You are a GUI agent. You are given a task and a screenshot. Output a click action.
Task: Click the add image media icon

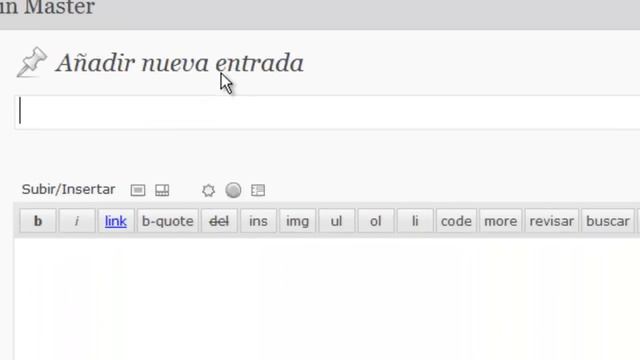138,190
